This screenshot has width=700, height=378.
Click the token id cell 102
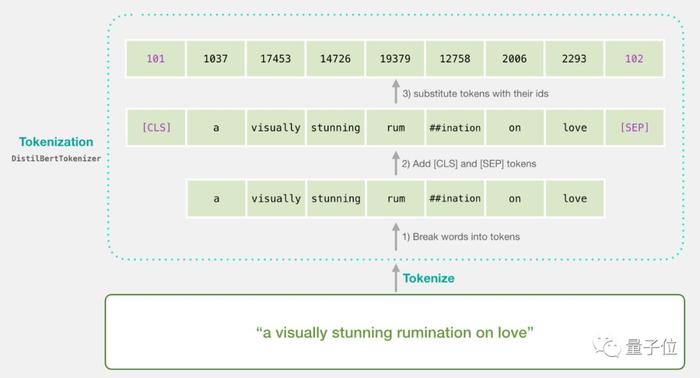(x=634, y=58)
